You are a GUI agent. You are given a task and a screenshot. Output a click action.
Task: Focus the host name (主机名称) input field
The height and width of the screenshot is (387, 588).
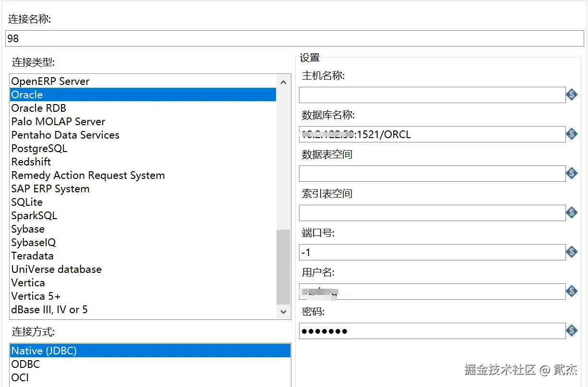432,95
